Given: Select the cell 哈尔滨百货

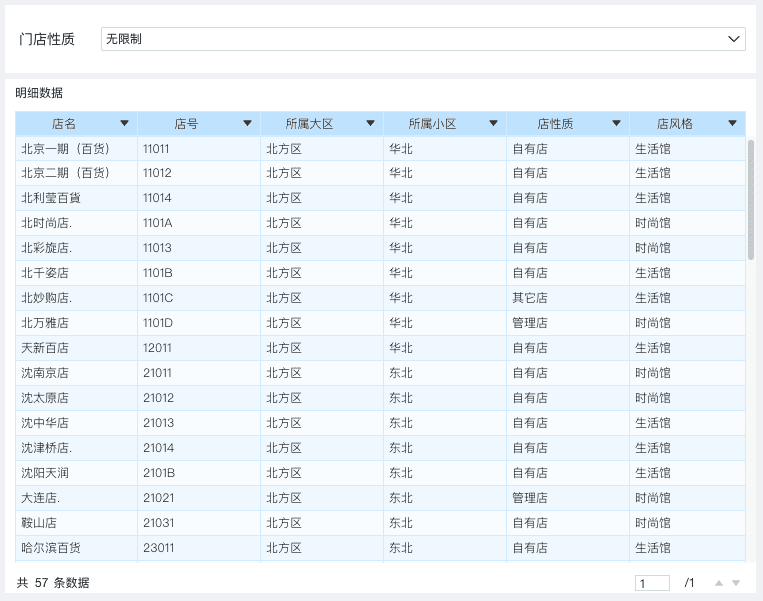Looking at the screenshot, I should point(76,548).
